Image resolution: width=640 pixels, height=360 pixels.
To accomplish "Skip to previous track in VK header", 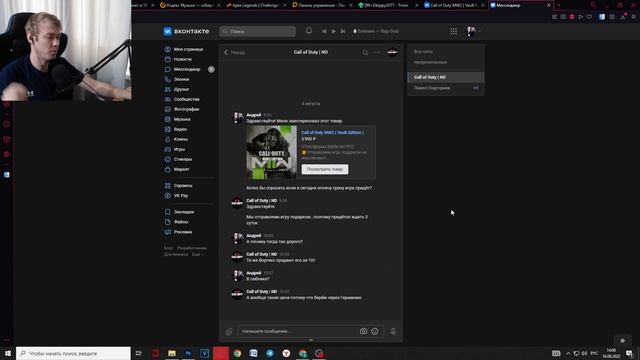I will 324,31.
